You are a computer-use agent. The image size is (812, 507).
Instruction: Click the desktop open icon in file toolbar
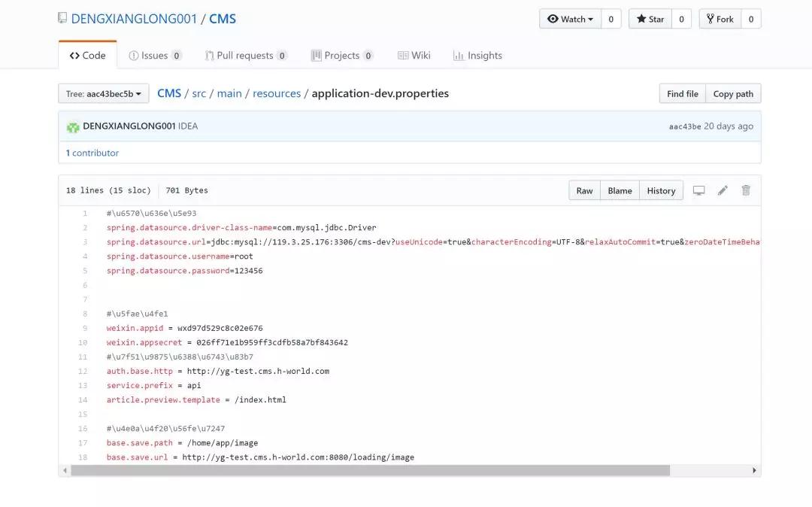coord(698,190)
